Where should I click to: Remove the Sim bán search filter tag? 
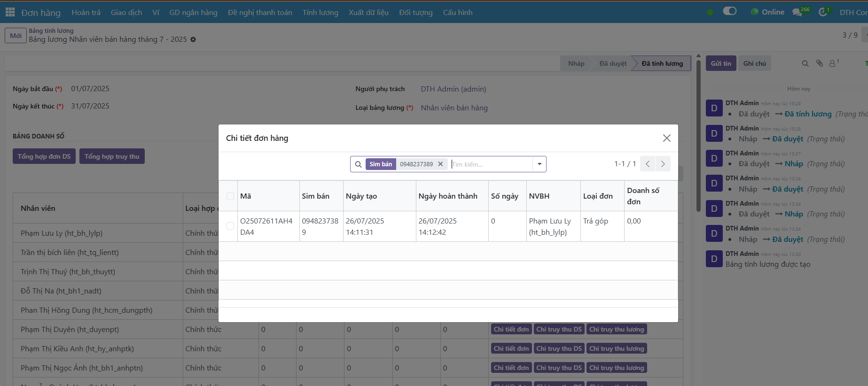440,164
